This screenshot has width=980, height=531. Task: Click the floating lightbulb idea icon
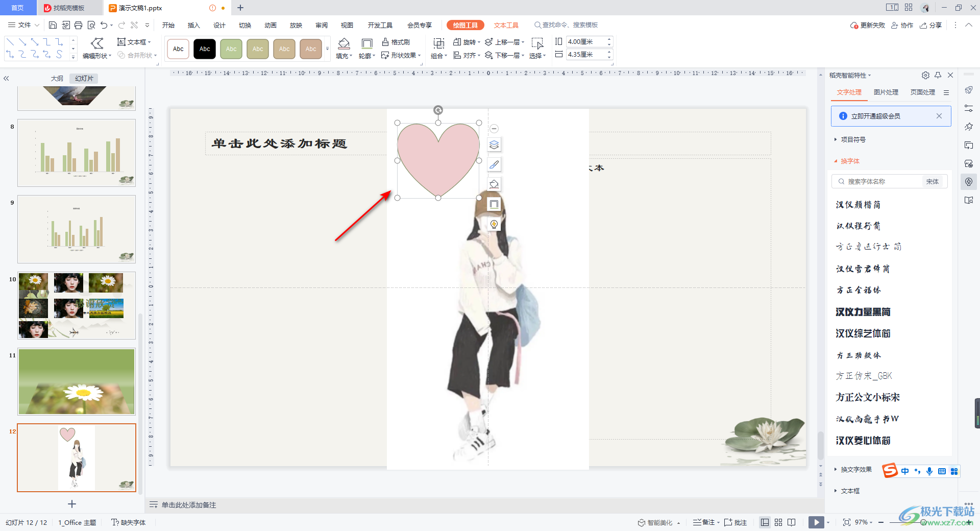point(494,224)
